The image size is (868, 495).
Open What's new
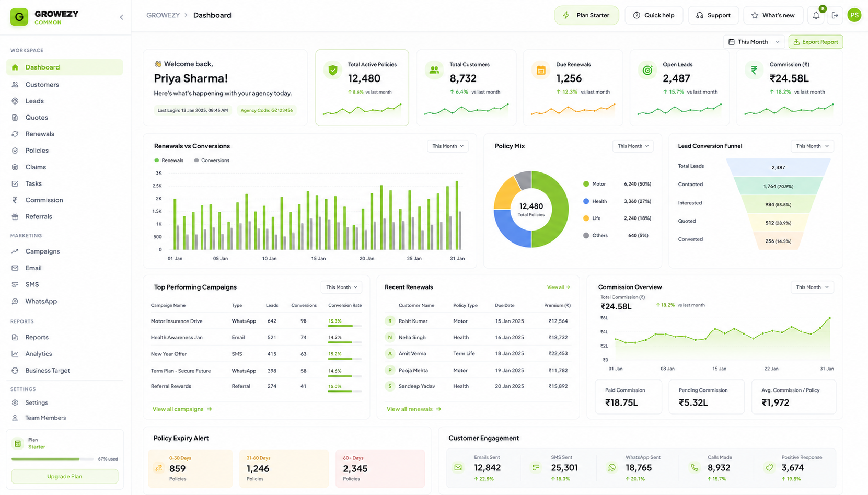(x=772, y=16)
